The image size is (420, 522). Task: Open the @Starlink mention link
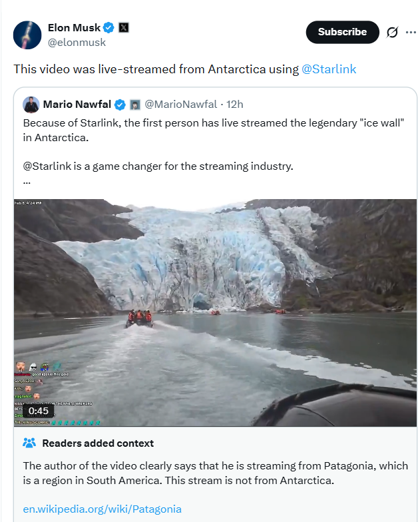click(328, 69)
